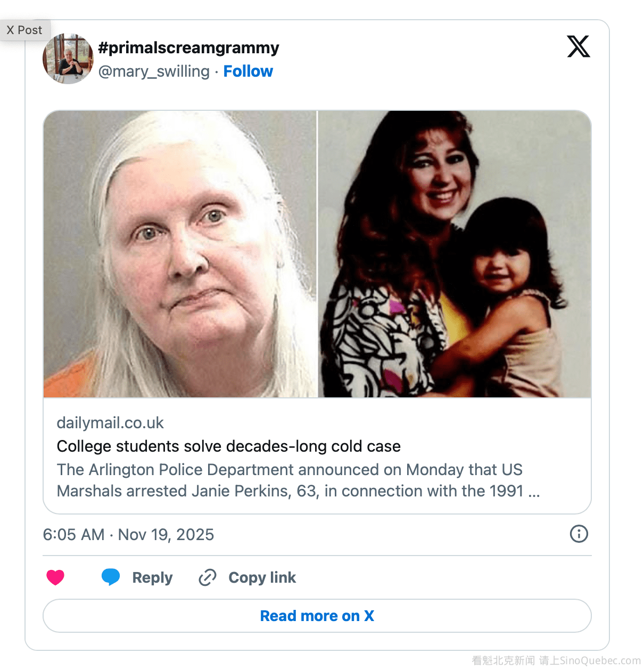Click the chain link icon

[x=208, y=577]
